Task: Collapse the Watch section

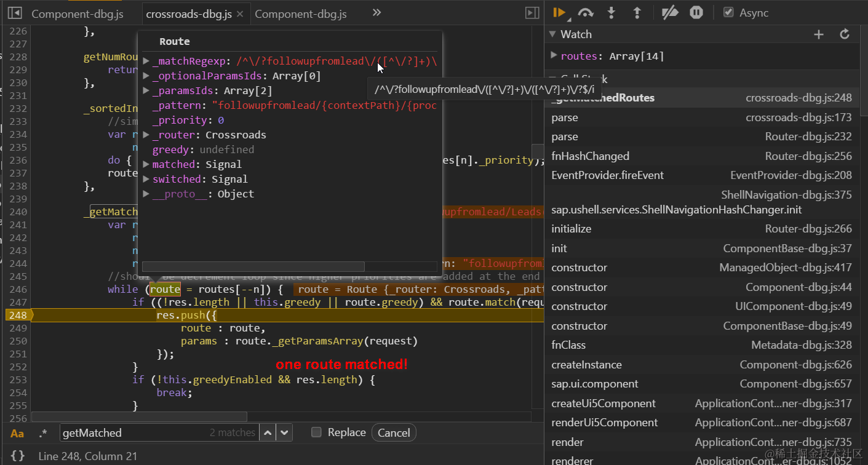Action: [553, 34]
